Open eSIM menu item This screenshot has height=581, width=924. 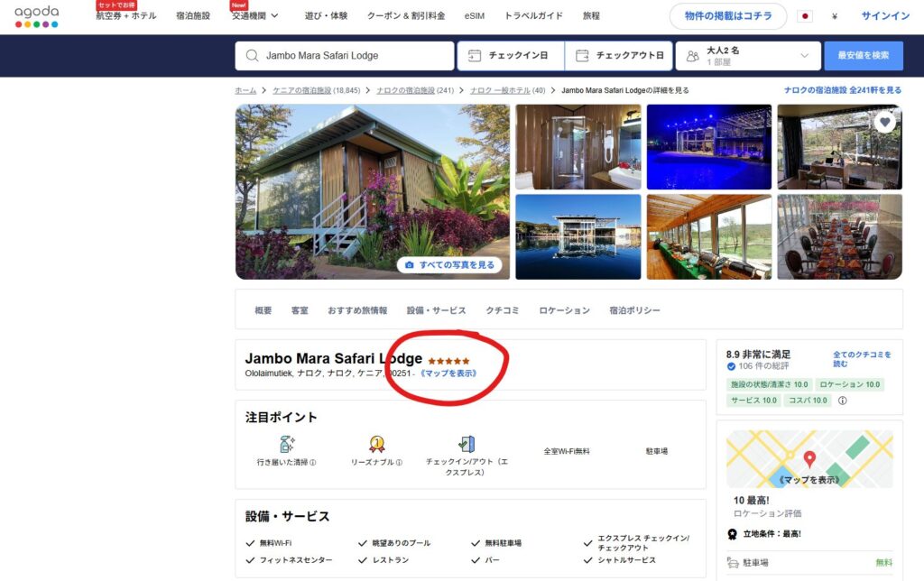(x=475, y=16)
